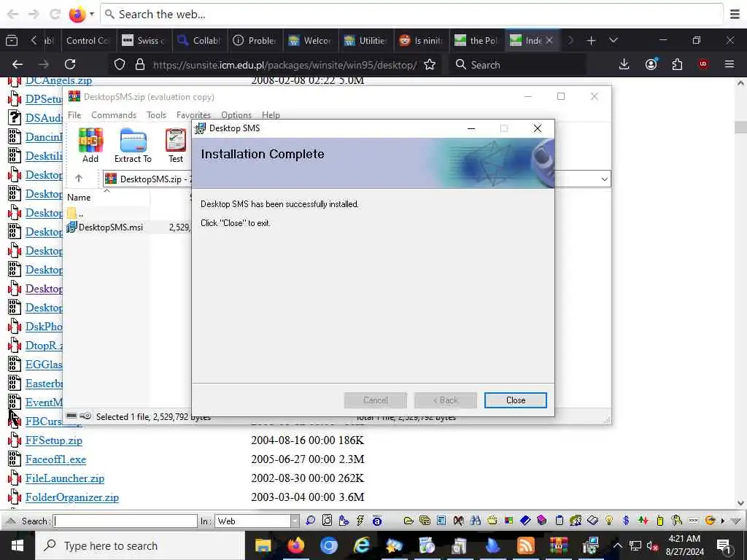Click the lightbulb icon in bottom toolbar
This screenshot has height=560, width=747.
pos(609,521)
